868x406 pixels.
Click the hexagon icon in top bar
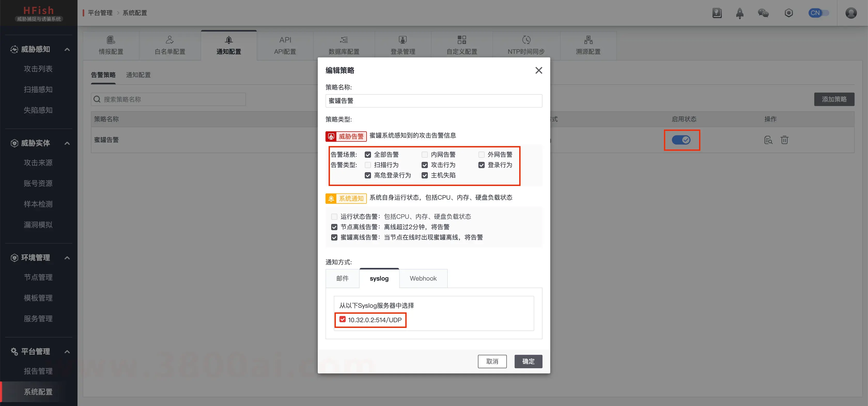point(788,13)
